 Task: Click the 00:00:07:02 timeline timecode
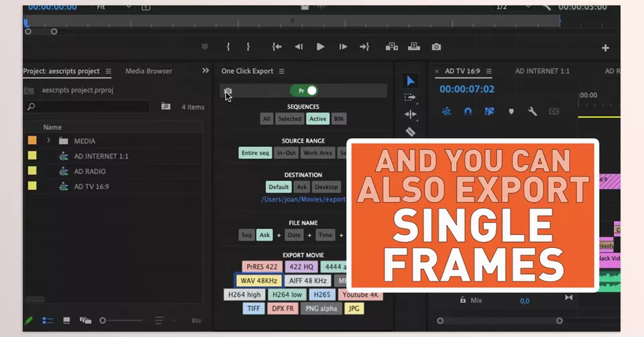pos(467,89)
